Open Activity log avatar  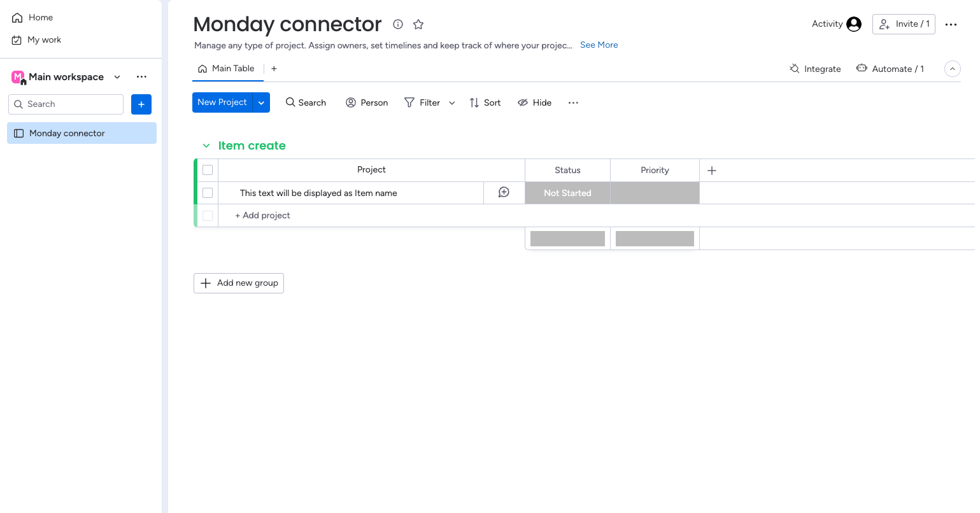854,24
